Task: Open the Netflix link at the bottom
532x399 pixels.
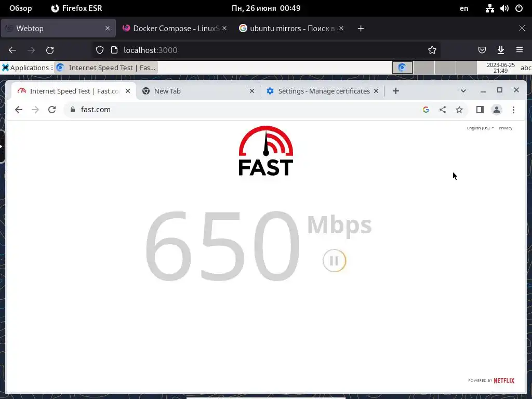Action: point(504,380)
